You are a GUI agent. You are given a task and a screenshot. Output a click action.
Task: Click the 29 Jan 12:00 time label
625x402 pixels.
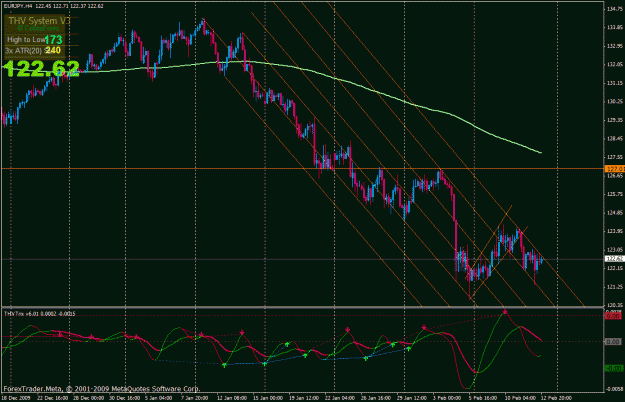(x=411, y=398)
